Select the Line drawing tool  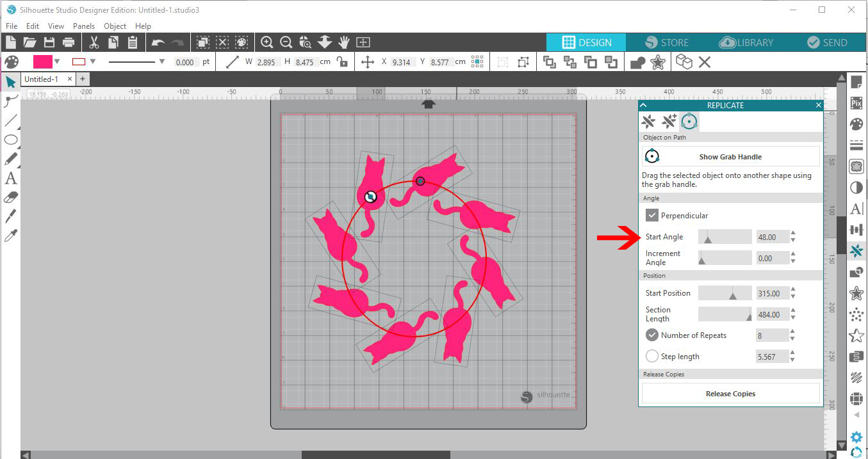pos(11,120)
